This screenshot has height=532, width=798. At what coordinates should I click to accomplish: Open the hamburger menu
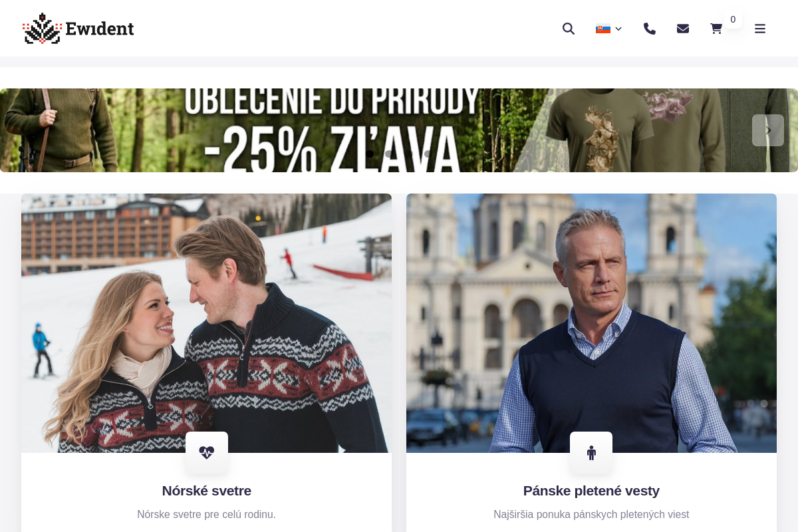[760, 29]
